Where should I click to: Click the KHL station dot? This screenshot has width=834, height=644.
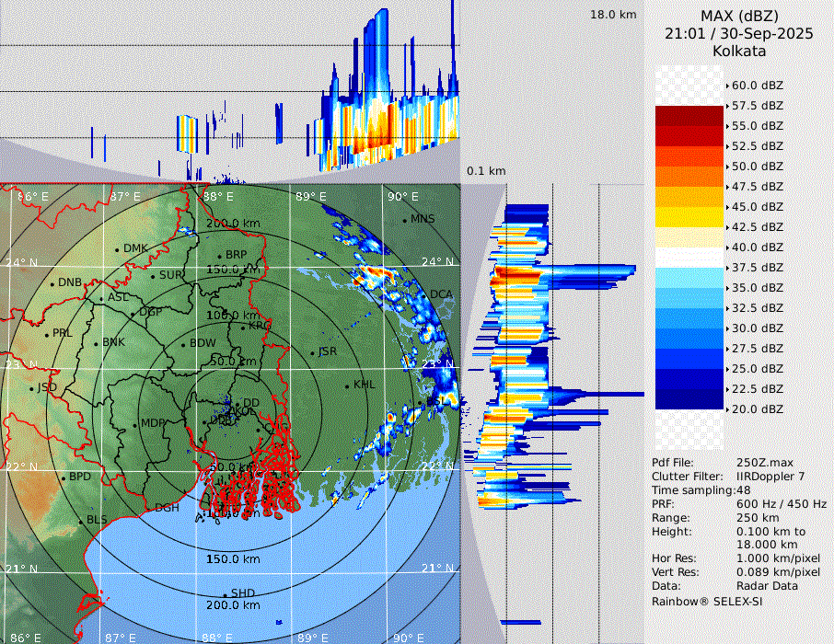click(x=347, y=385)
